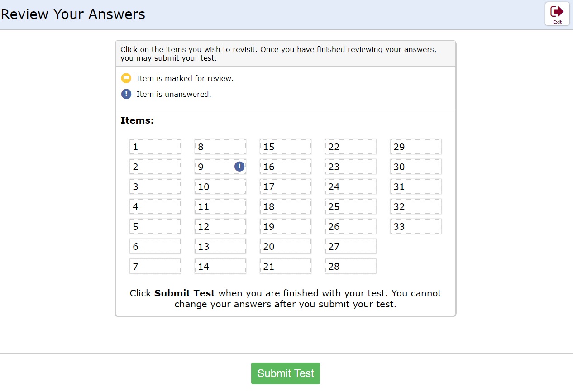Click item 7 at bottom of first column
This screenshot has width=573, height=392.
coord(155,266)
